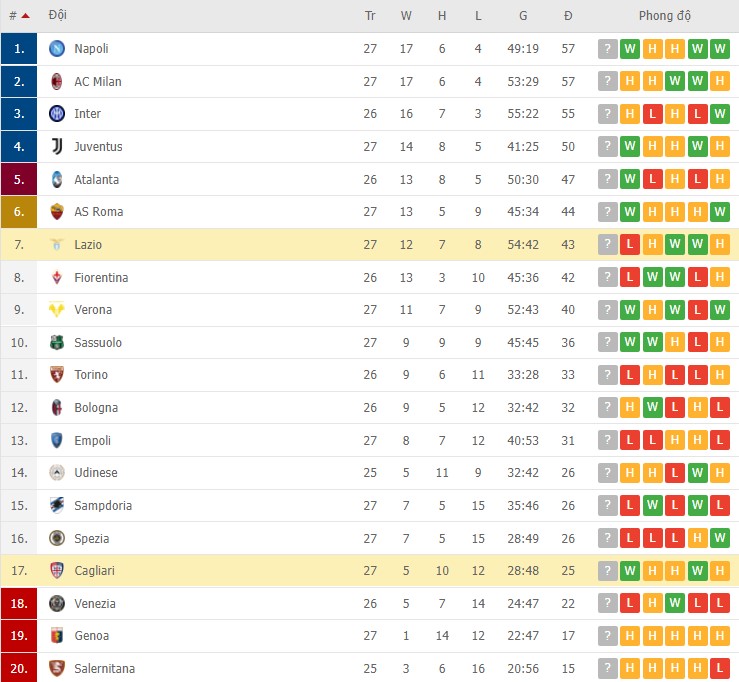Image resolution: width=739 pixels, height=682 pixels.
Task: Click the Cagliari club crest icon
Action: click(57, 571)
